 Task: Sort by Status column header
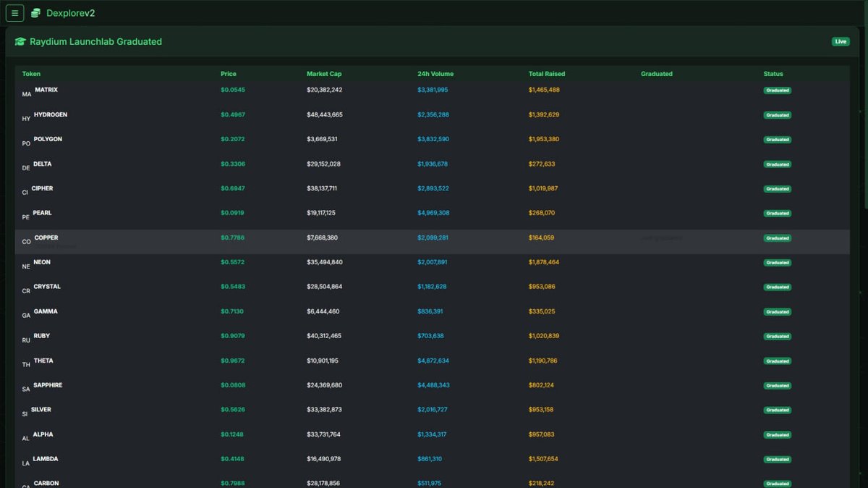point(773,74)
